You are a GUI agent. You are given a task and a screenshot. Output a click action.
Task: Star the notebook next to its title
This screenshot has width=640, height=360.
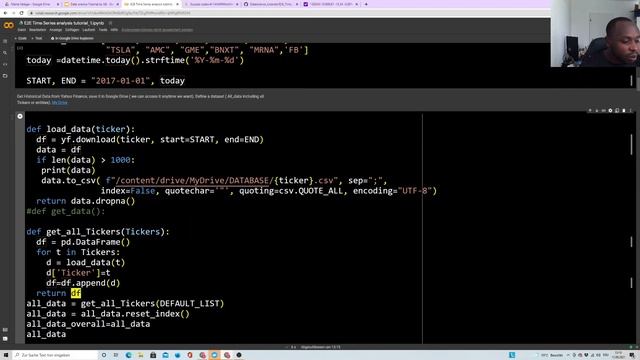tap(111, 23)
